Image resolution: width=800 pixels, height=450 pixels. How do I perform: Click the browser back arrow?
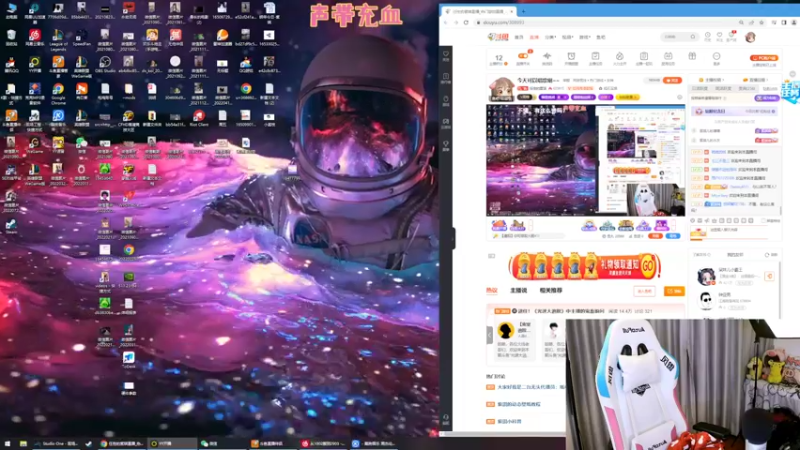pyautogui.click(x=446, y=22)
